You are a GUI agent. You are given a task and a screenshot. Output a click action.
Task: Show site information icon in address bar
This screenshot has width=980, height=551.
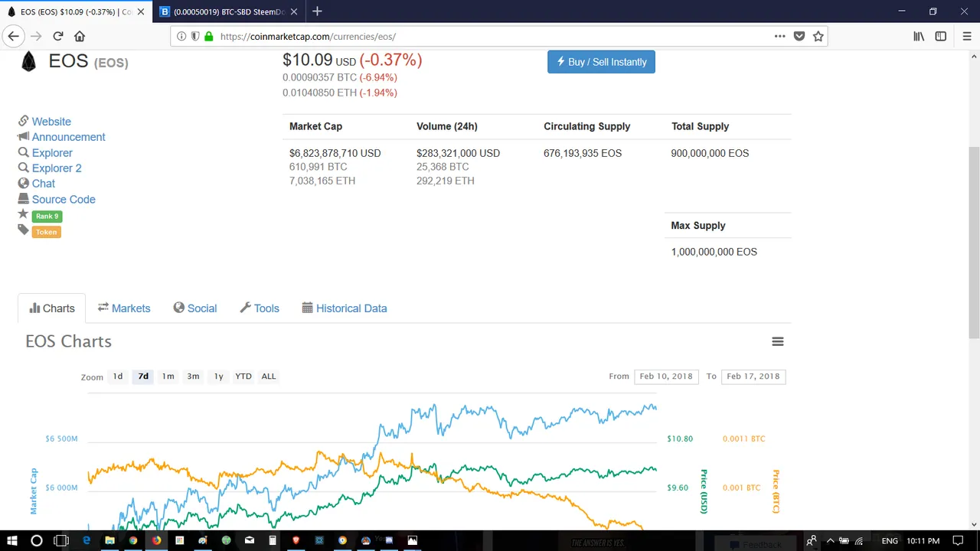pos(181,36)
